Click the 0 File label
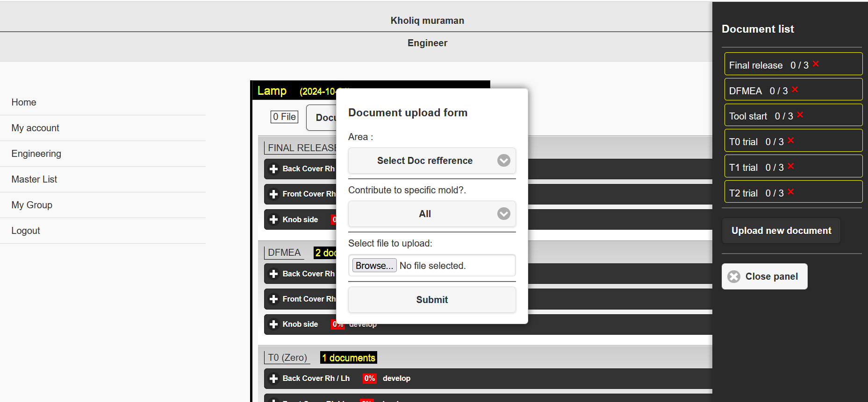The height and width of the screenshot is (402, 868). pyautogui.click(x=284, y=117)
